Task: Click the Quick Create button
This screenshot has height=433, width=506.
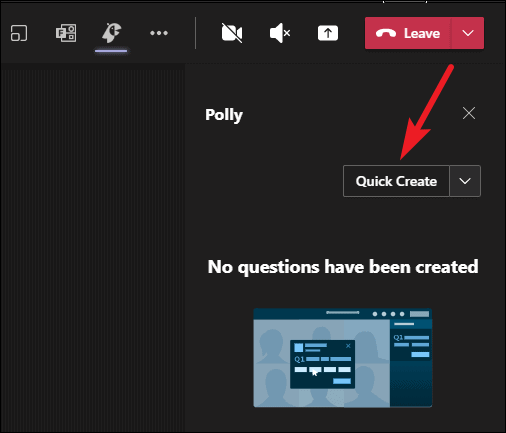Action: (396, 181)
